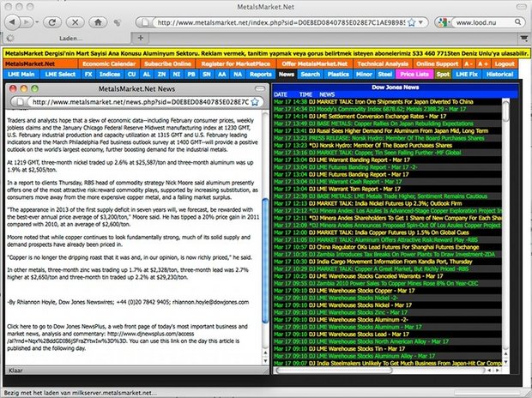Click the NEWS column header
Image resolution: width=532 pixels, height=398 pixels.
click(327, 94)
